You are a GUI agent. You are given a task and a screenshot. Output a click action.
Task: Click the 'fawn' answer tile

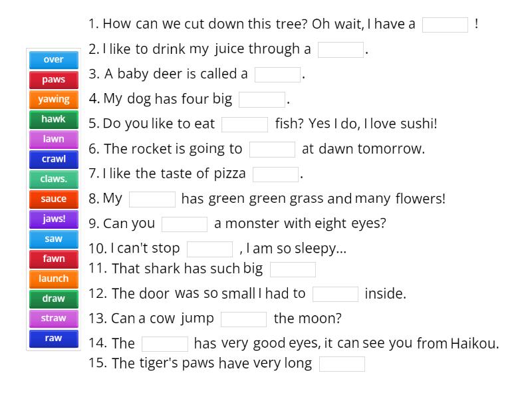click(53, 259)
